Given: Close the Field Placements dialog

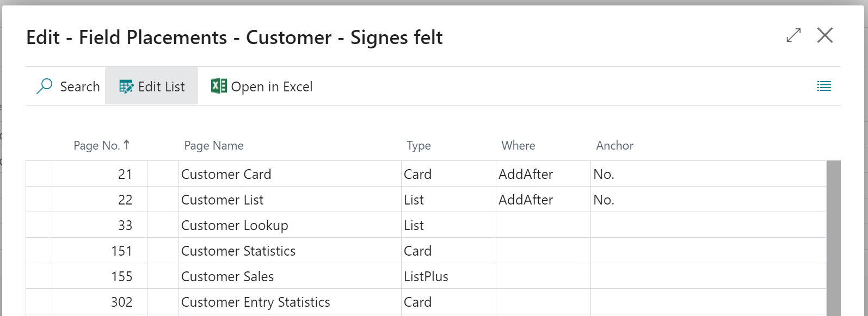Looking at the screenshot, I should (x=825, y=35).
